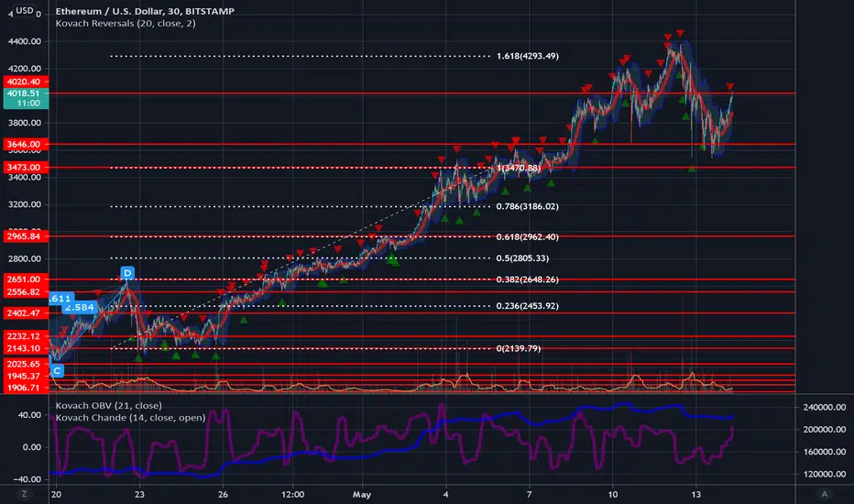Select the 2965.84 red price tag

26,236
